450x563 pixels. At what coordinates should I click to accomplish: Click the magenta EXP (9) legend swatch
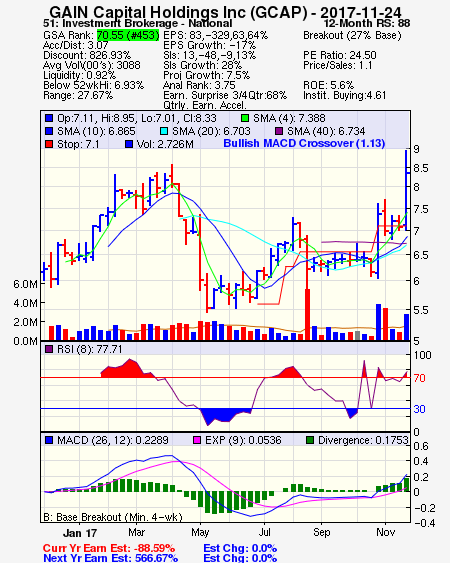point(197,440)
